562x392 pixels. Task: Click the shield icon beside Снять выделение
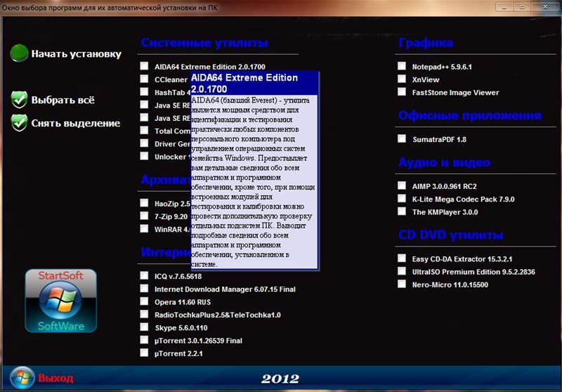click(x=20, y=123)
